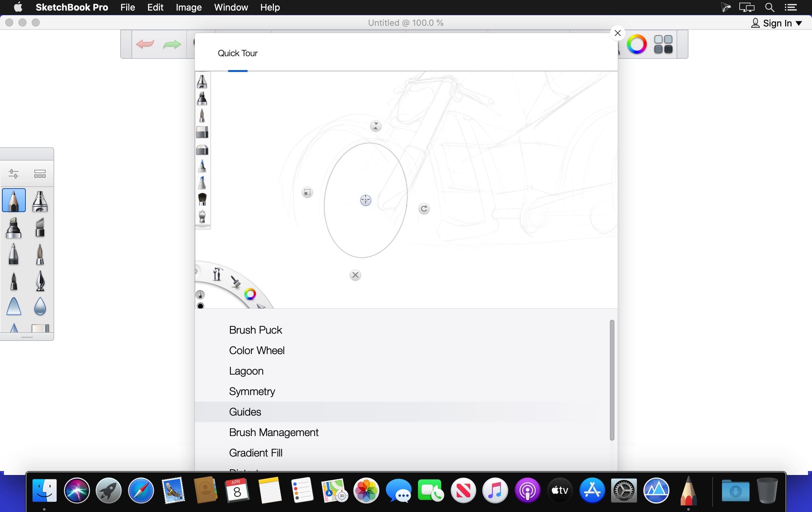Select the Quick Tour tab

[x=238, y=53]
